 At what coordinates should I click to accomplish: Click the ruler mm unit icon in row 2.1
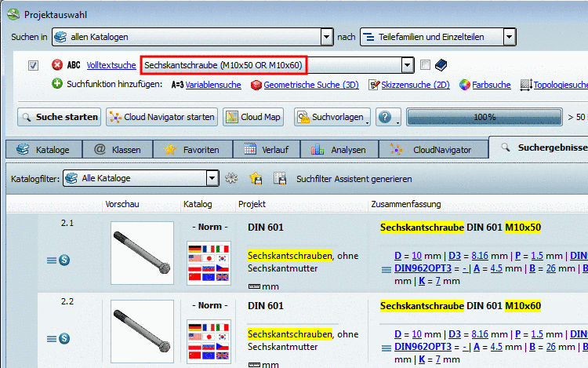click(254, 286)
